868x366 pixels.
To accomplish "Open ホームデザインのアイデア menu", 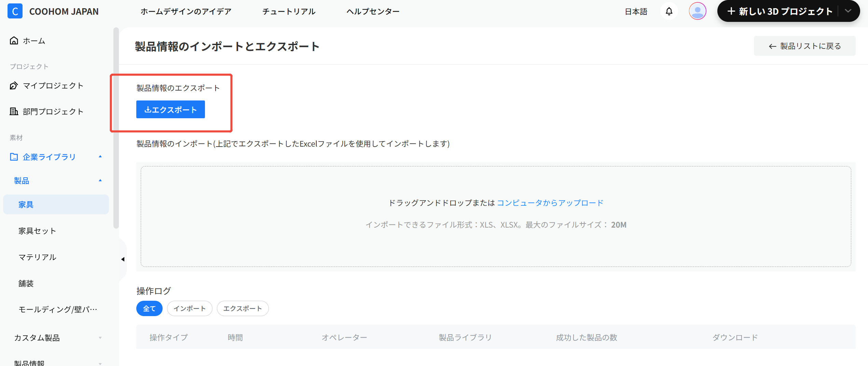I will [x=186, y=12].
